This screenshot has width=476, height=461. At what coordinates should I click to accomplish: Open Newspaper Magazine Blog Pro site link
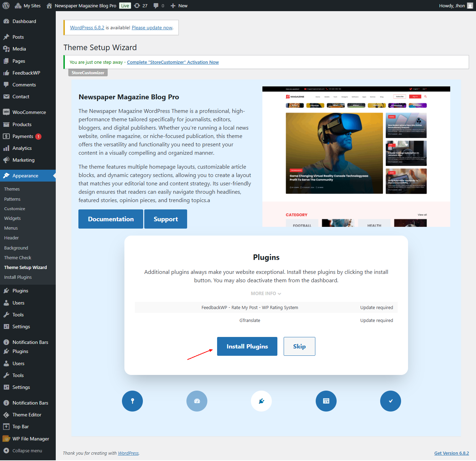[x=82, y=6]
